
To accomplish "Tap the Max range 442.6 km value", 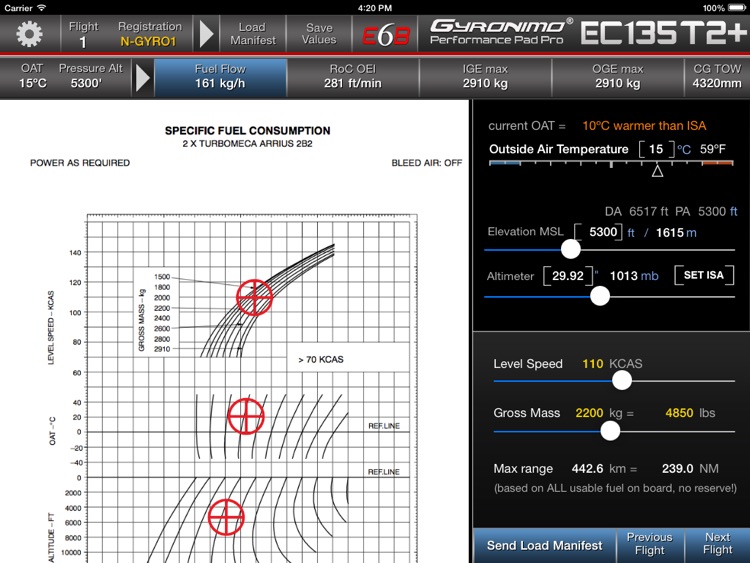I will 587,469.
